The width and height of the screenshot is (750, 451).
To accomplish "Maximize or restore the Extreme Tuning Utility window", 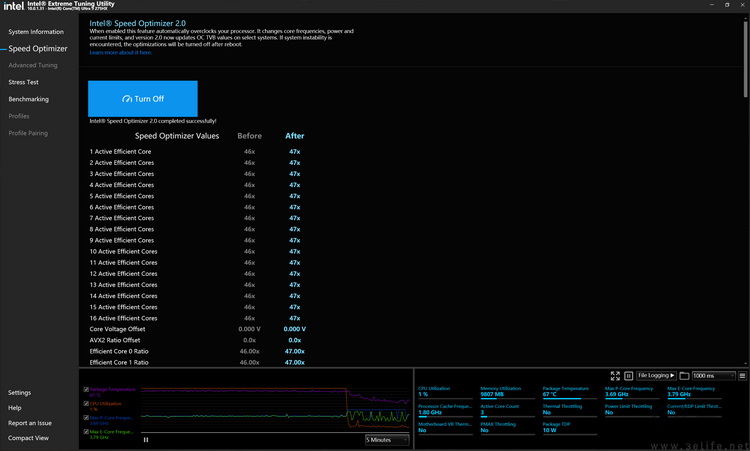I will coord(727,5).
